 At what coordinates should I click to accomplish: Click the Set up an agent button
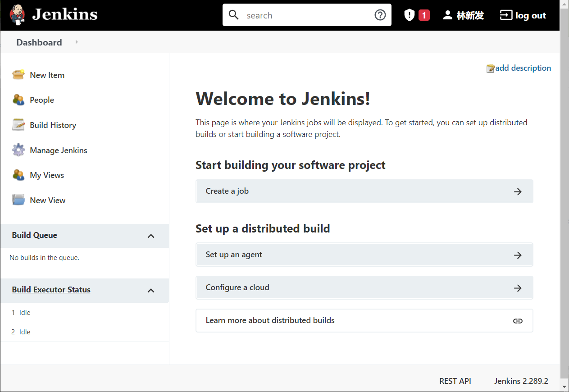coord(364,255)
